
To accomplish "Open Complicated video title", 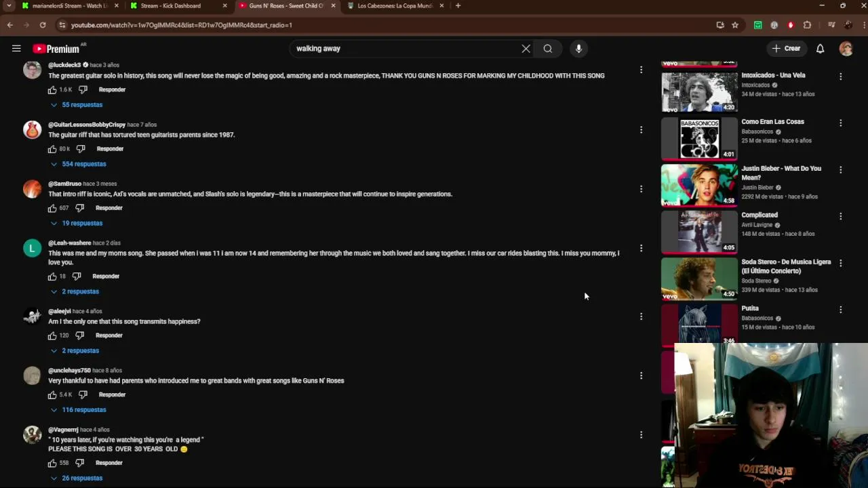I will [759, 215].
